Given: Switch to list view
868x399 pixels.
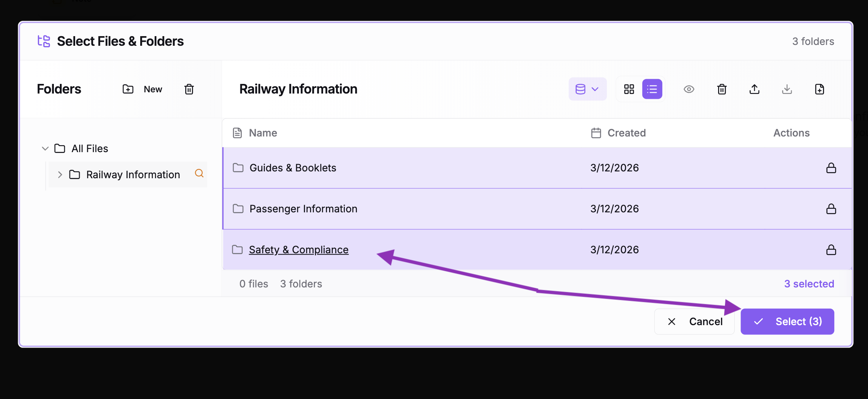Looking at the screenshot, I should pyautogui.click(x=652, y=89).
